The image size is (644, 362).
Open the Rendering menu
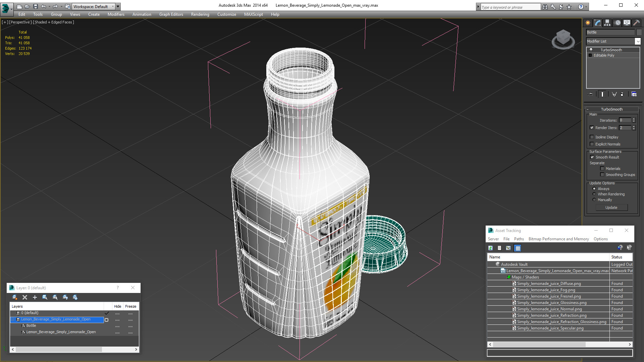(200, 14)
